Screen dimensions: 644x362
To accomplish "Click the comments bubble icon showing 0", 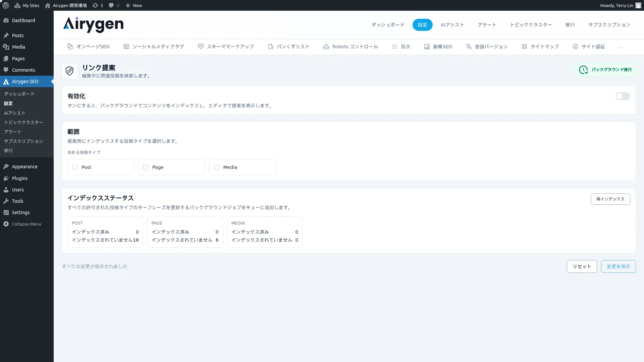I will [114, 5].
